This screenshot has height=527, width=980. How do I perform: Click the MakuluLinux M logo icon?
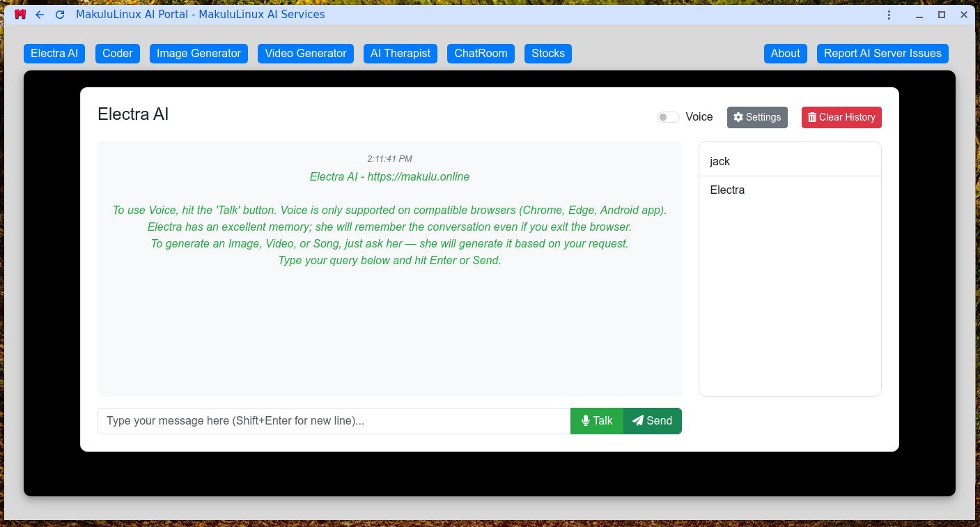click(x=20, y=15)
